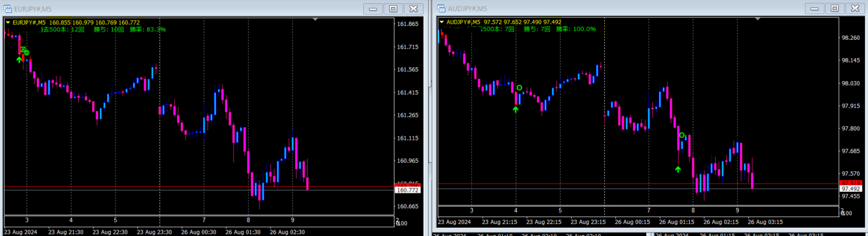Image resolution: width=868 pixels, height=236 pixels.
Task: Open the EURJPY chart yellow dropdown triangle
Action: tap(7, 22)
